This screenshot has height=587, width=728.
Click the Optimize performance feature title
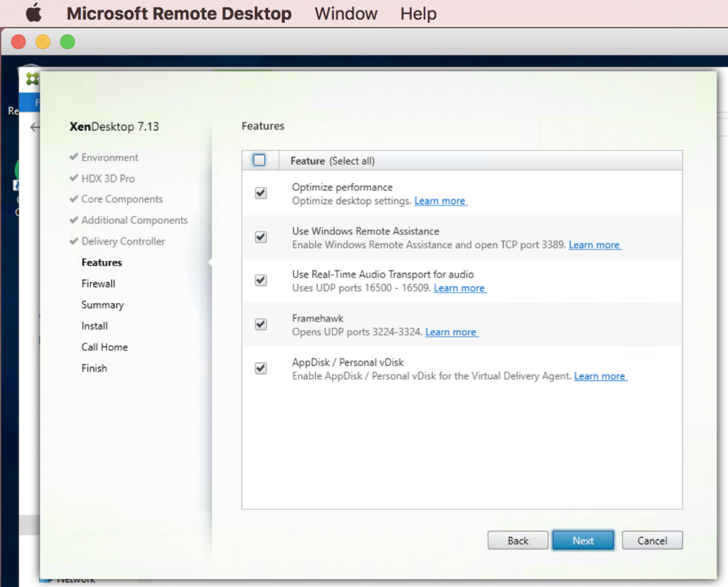coord(342,187)
